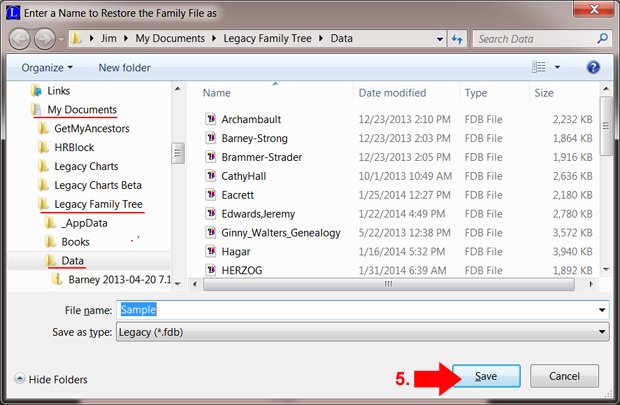Image resolution: width=620 pixels, height=405 pixels.
Task: Click the Save button
Action: tap(486, 376)
